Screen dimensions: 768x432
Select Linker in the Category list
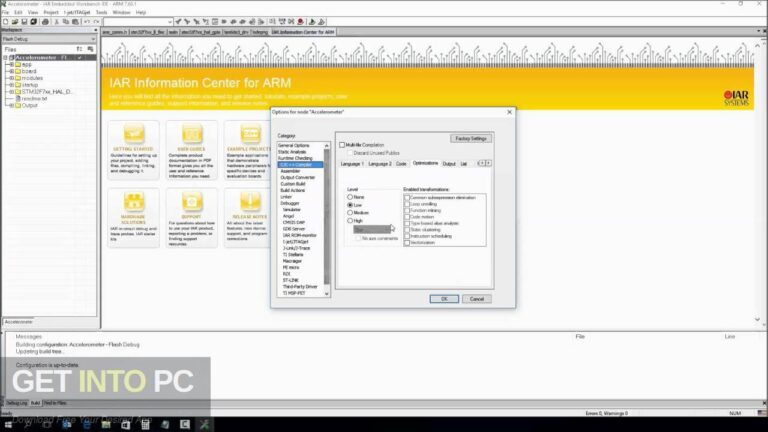(286, 197)
